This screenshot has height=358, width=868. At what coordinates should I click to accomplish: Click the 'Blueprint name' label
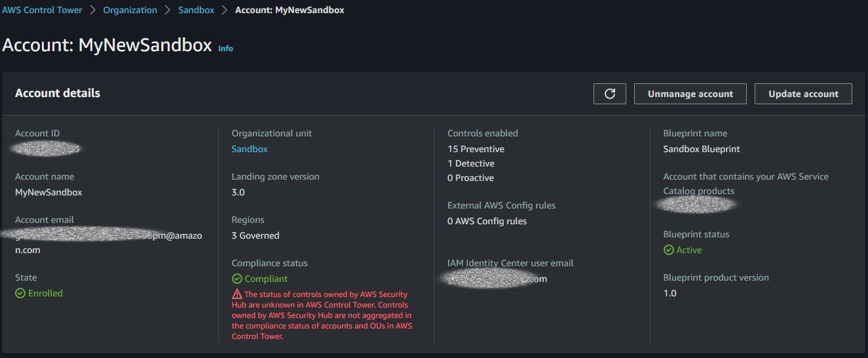[695, 133]
